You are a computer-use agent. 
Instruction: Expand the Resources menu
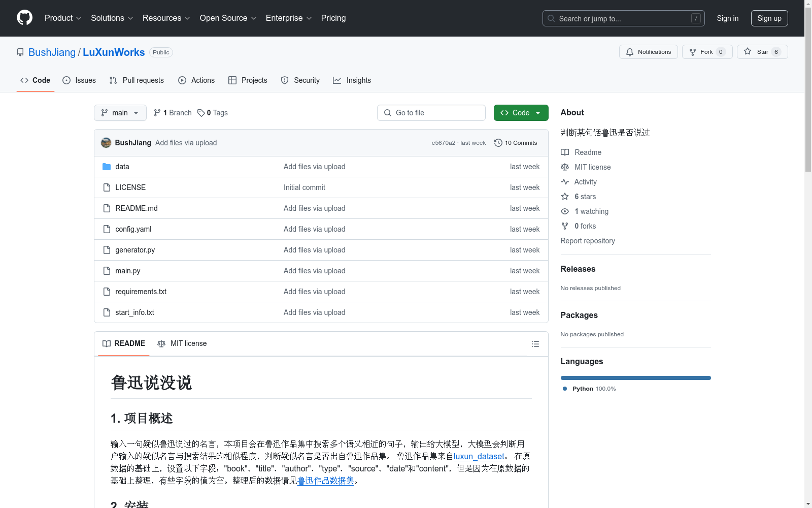(x=166, y=18)
